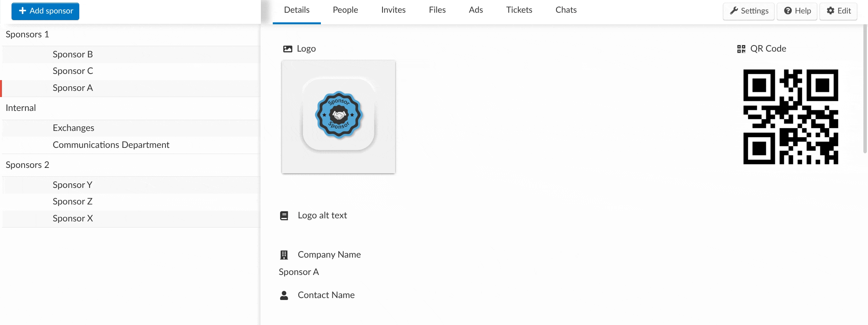View the Tickets tab
Screen dimensions: 868x325
(x=519, y=10)
